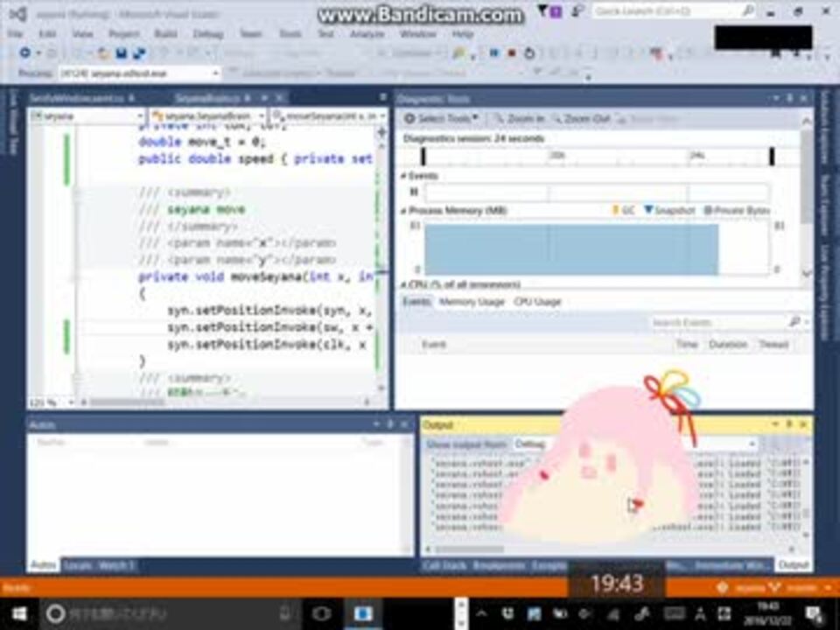
Task: Toggle the GC legend in Process Memory graph
Action: click(x=623, y=211)
